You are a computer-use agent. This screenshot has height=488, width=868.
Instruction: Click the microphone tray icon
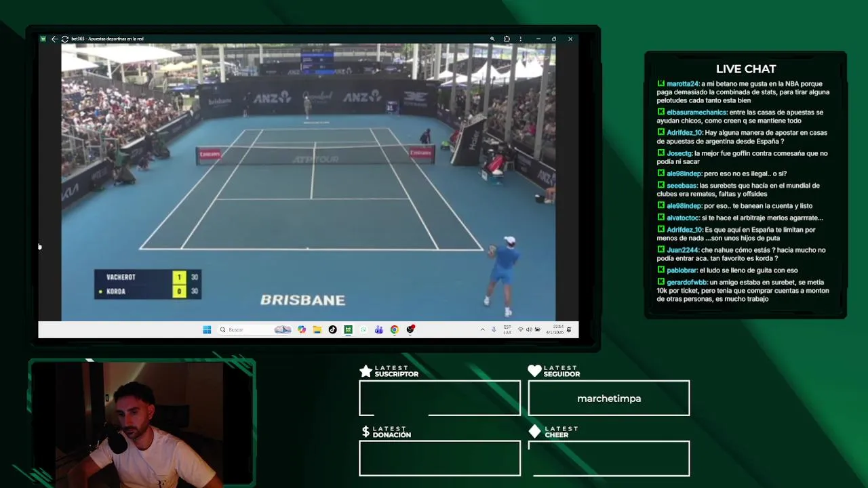[x=494, y=329]
